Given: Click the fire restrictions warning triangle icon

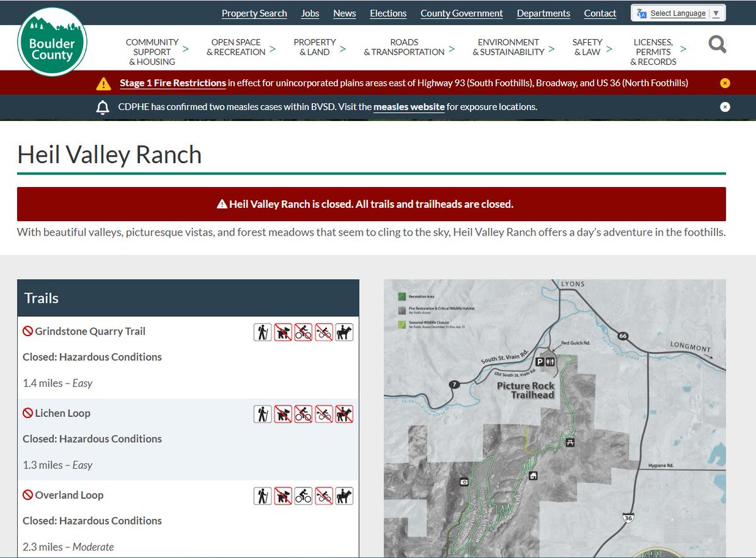Looking at the screenshot, I should [x=103, y=83].
